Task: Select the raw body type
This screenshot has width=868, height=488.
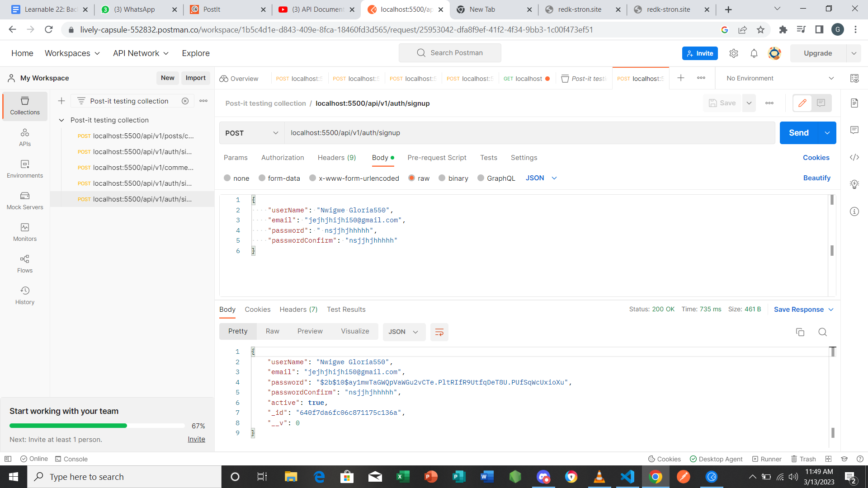Action: [419, 178]
